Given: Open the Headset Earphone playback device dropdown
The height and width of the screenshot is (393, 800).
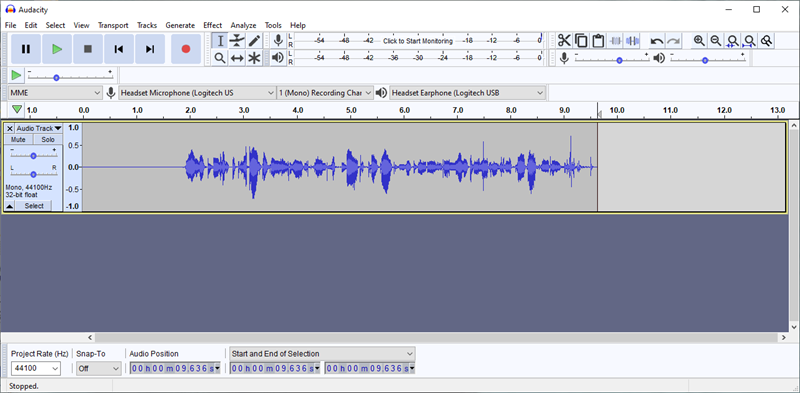Looking at the screenshot, I should (x=467, y=93).
